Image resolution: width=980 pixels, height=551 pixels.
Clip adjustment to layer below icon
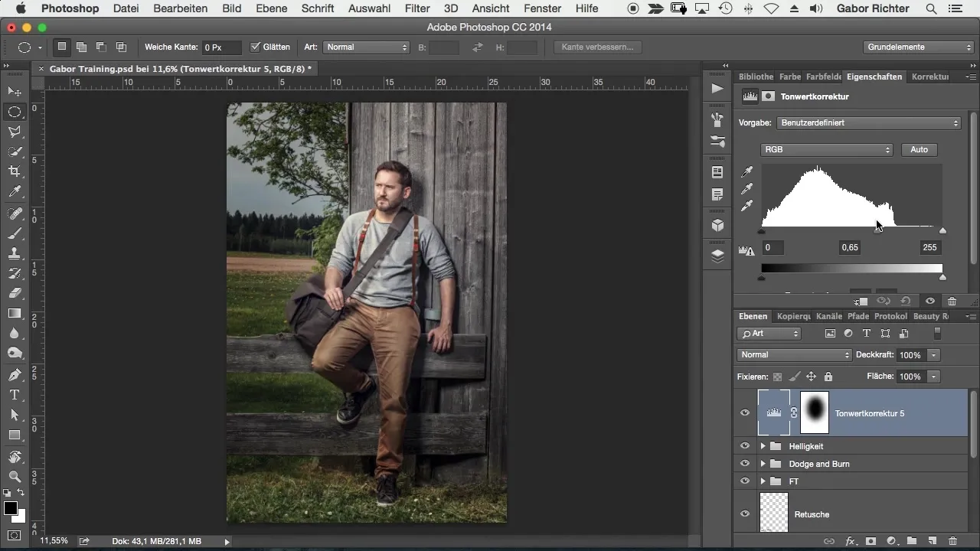point(861,302)
